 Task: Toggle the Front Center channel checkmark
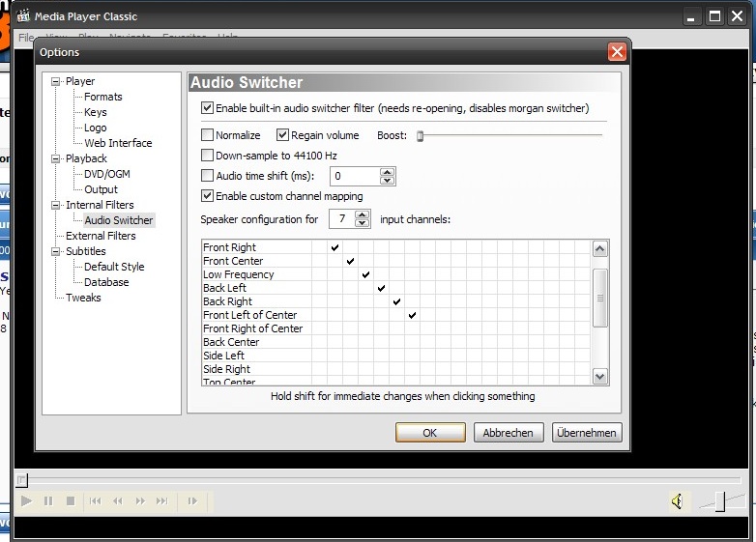coord(351,261)
